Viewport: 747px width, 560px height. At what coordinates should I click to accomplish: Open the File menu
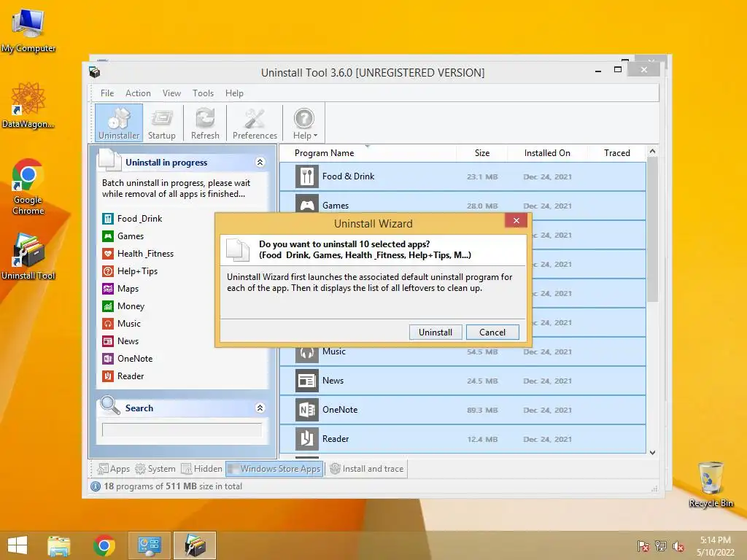107,93
